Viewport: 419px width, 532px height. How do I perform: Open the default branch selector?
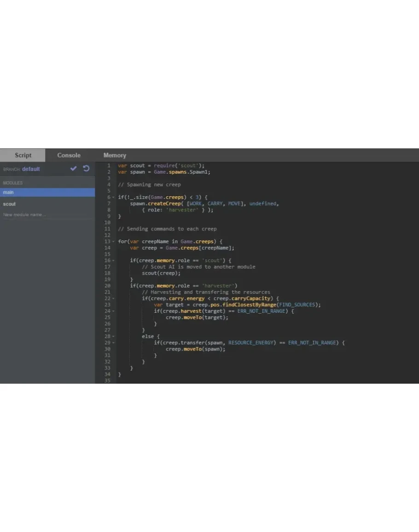click(31, 169)
